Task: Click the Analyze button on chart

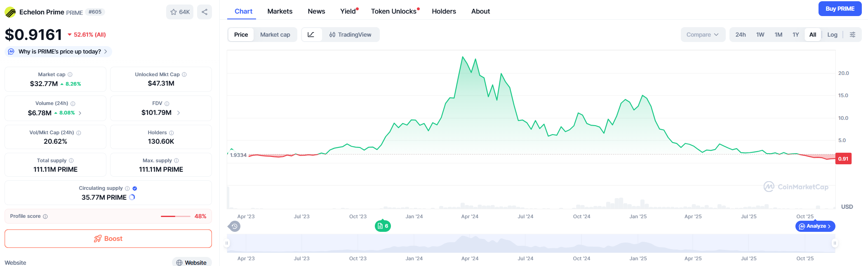Action: point(815,226)
